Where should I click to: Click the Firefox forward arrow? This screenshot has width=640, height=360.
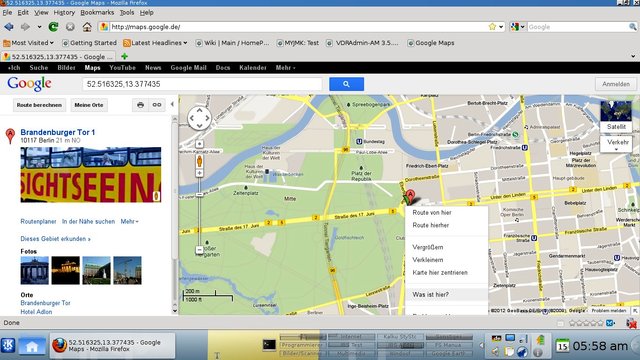[x=25, y=27]
